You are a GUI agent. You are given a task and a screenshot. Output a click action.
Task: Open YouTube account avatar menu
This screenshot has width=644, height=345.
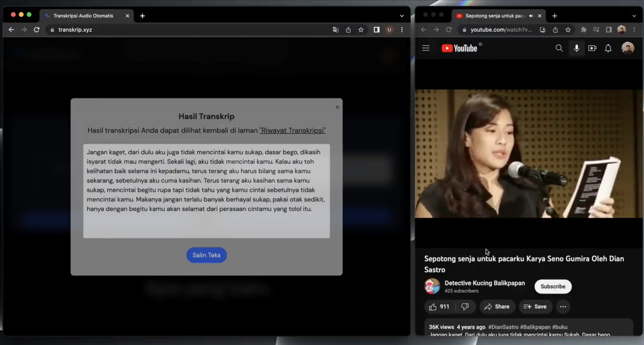pyautogui.click(x=628, y=48)
